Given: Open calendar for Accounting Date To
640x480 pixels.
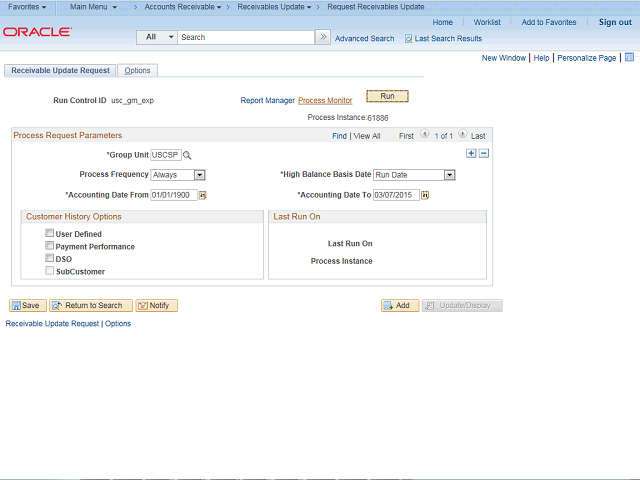Looking at the screenshot, I should [425, 196].
